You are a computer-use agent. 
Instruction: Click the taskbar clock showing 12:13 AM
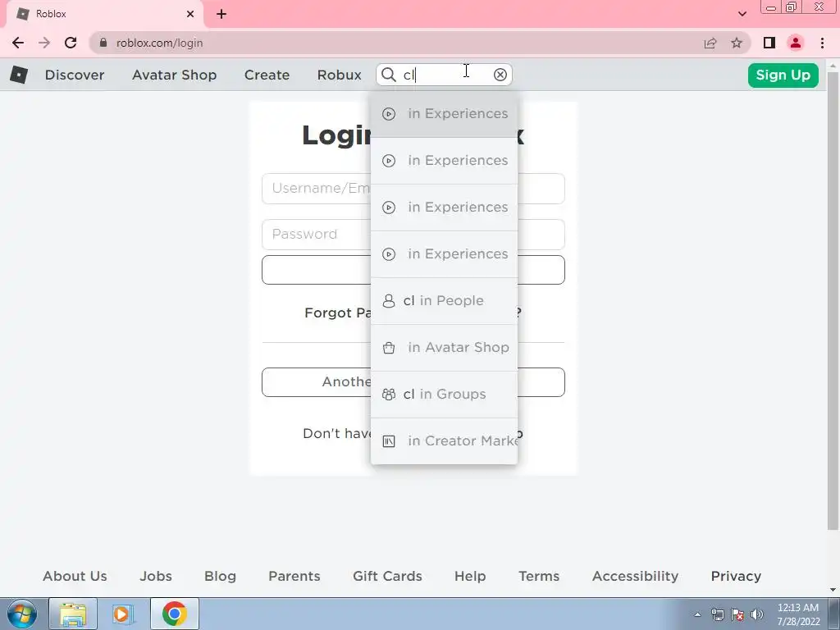coord(798,614)
